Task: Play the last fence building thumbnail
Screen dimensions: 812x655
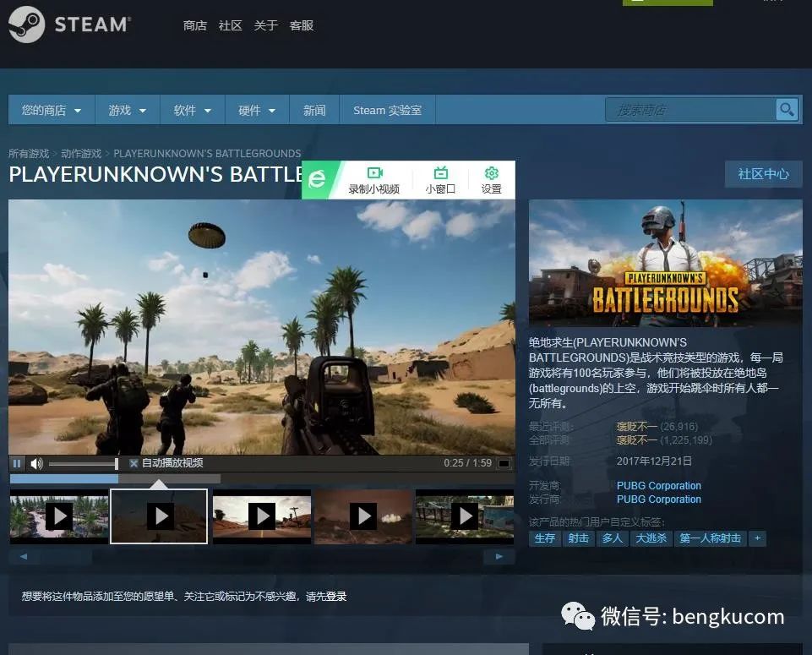Action: [465, 516]
